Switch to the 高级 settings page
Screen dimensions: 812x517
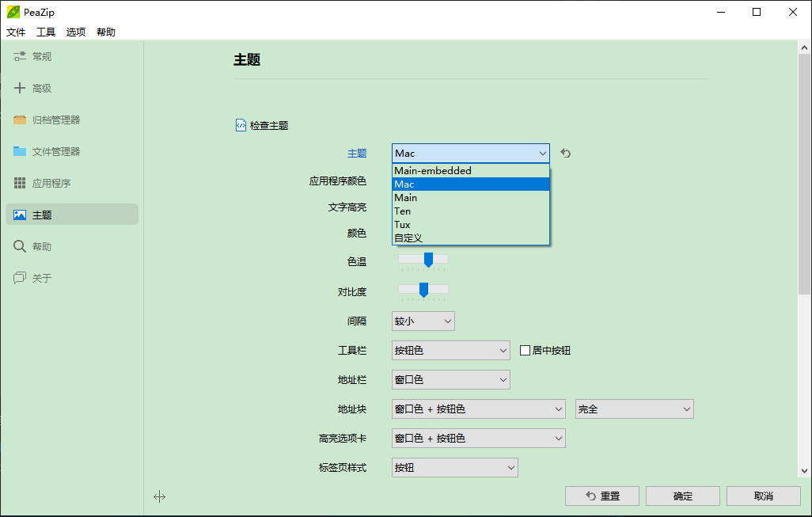point(72,88)
